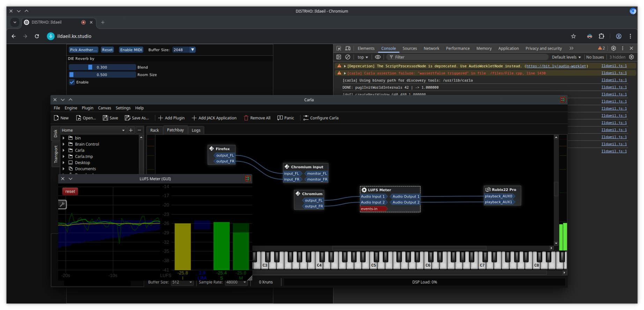Click the red reset button in LUFS Meter

pos(70,191)
